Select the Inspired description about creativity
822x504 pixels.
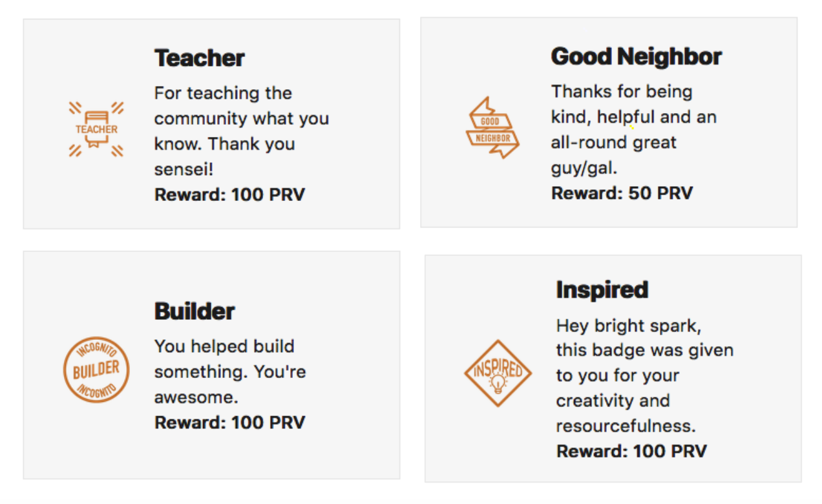click(645, 375)
